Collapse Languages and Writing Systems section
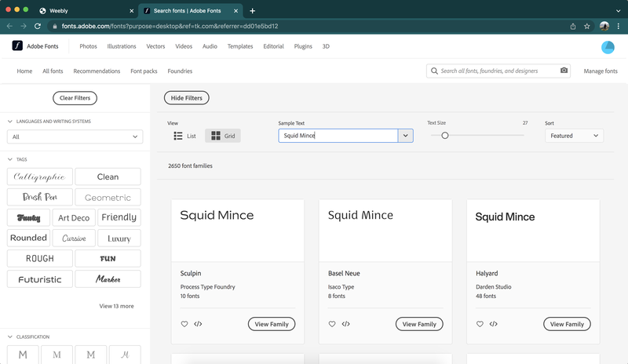The width and height of the screenshot is (628, 364). coord(10,121)
